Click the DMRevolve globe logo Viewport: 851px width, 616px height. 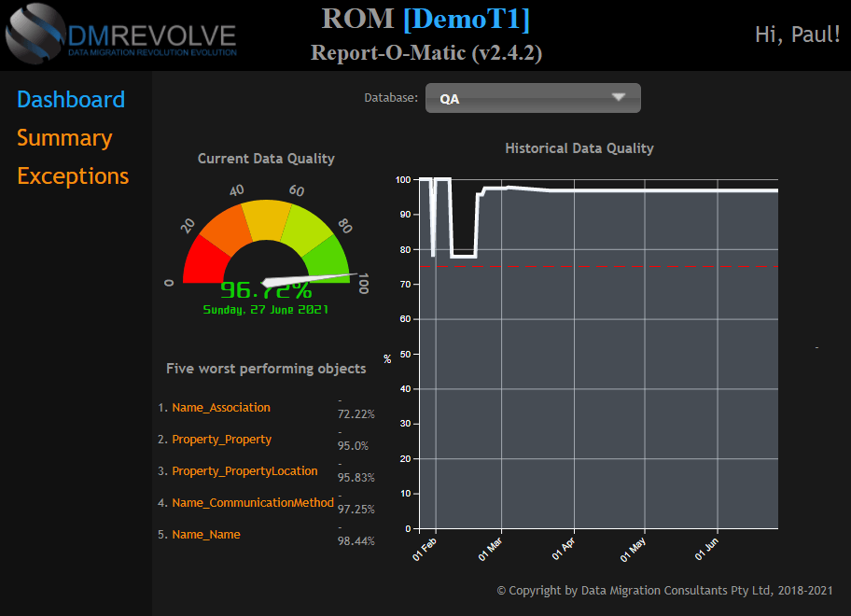[35, 33]
